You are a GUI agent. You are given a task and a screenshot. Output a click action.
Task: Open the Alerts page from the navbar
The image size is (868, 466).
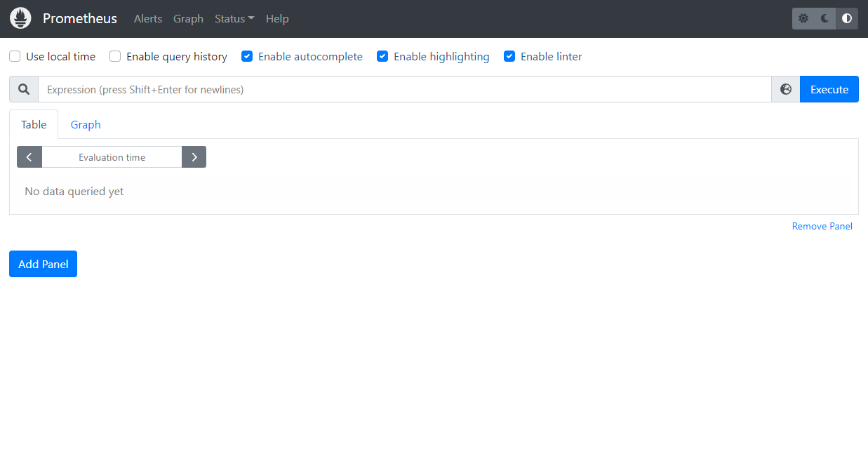(148, 19)
